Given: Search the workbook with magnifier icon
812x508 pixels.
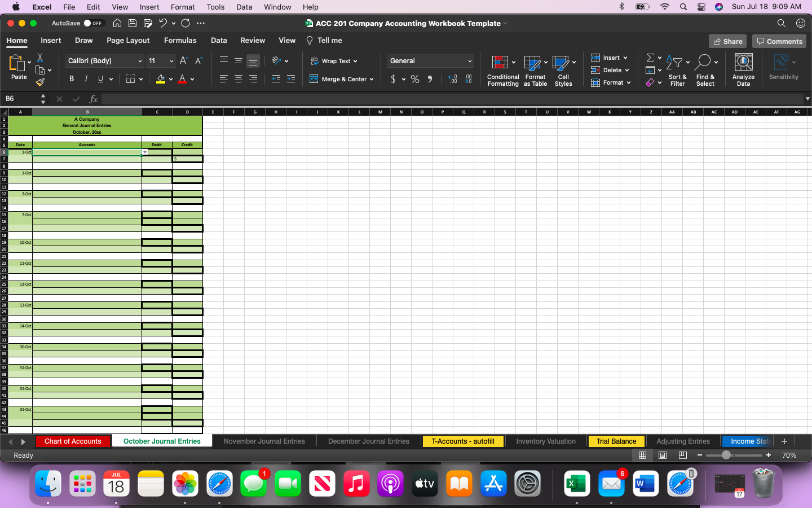Looking at the screenshot, I should (781, 23).
